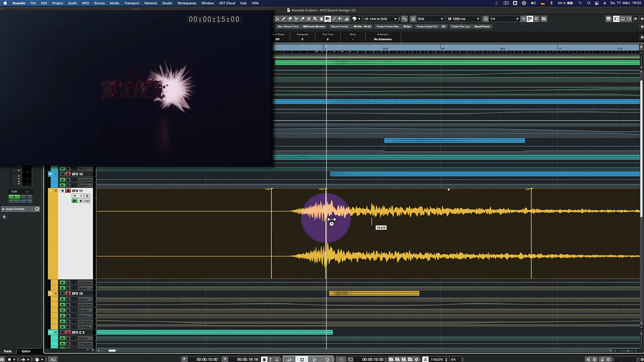The height and width of the screenshot is (362, 644).
Task: Open the Transport menu
Action: point(131,3)
